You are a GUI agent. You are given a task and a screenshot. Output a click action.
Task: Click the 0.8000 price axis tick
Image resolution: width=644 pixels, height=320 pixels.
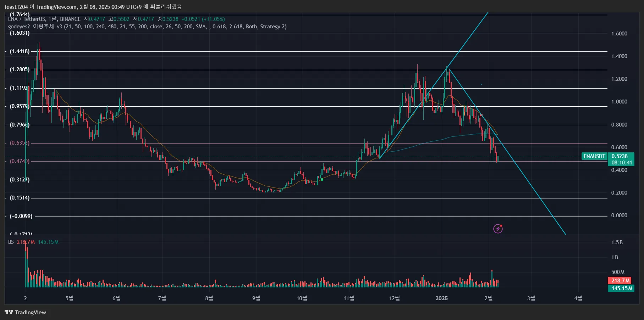pos(619,125)
